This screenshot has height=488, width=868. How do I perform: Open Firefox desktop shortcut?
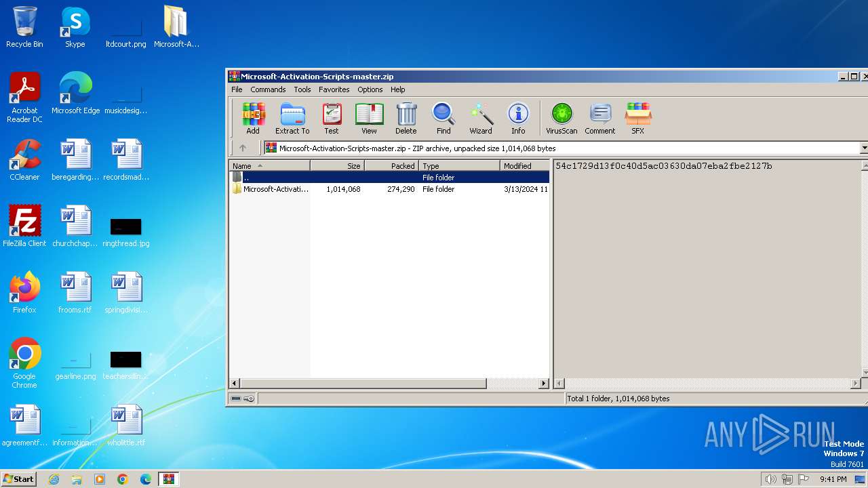pos(24,293)
